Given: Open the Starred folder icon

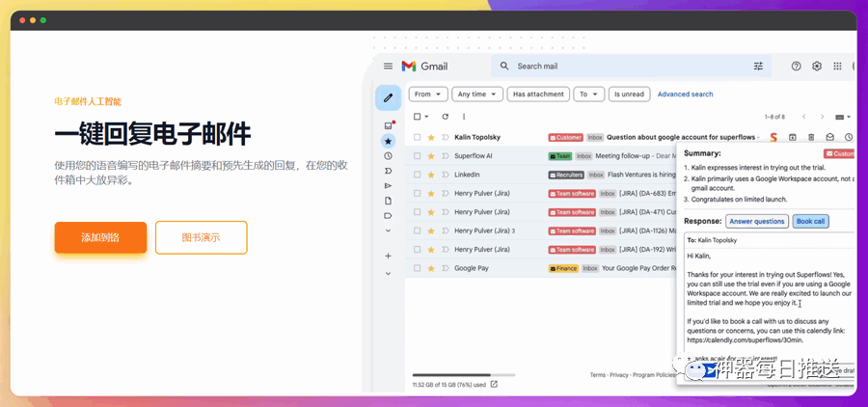Looking at the screenshot, I should click(x=388, y=141).
